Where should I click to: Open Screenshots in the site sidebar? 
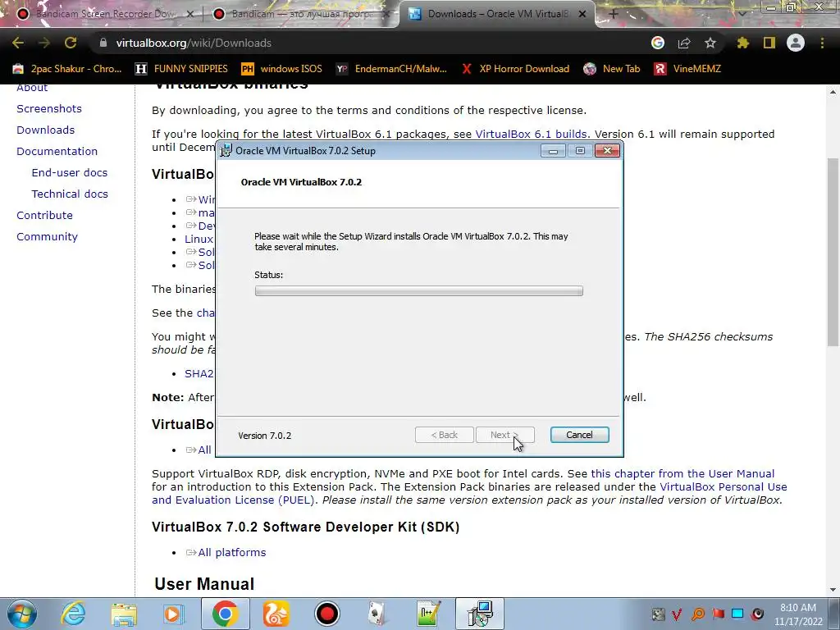49,109
